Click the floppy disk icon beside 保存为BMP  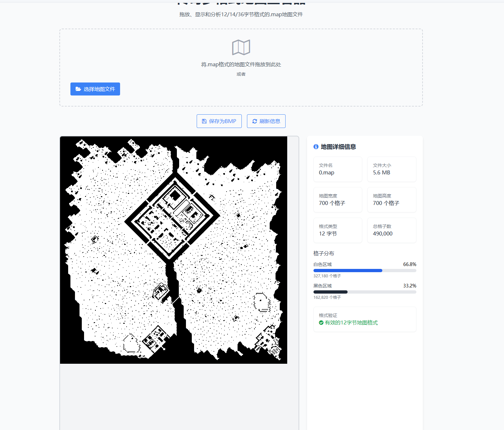(x=204, y=121)
